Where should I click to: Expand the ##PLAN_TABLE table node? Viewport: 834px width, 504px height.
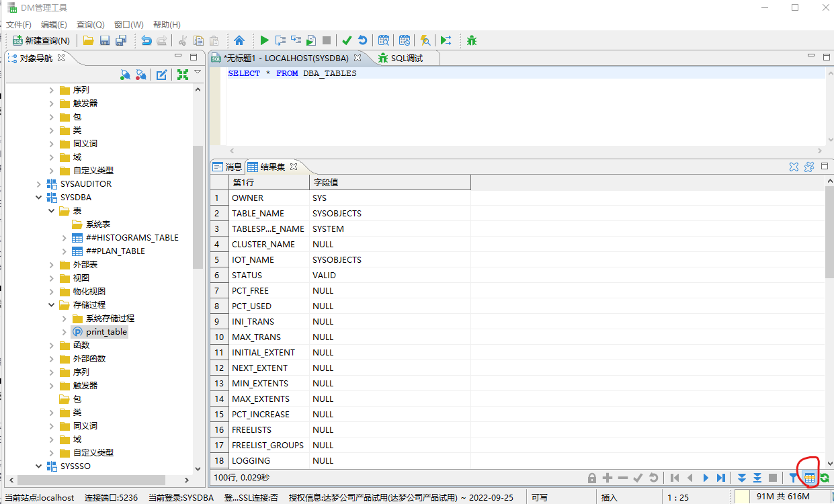65,251
